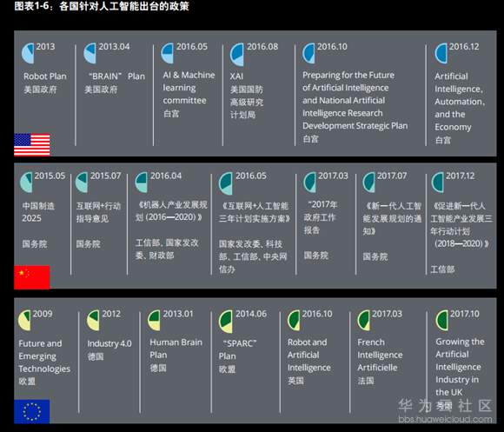Select the Human Brain Plan text
This screenshot has width=504, height=432.
(176, 349)
